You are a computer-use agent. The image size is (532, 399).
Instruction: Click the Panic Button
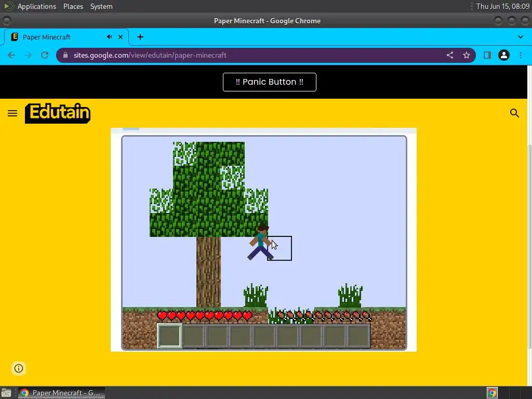[x=270, y=82]
